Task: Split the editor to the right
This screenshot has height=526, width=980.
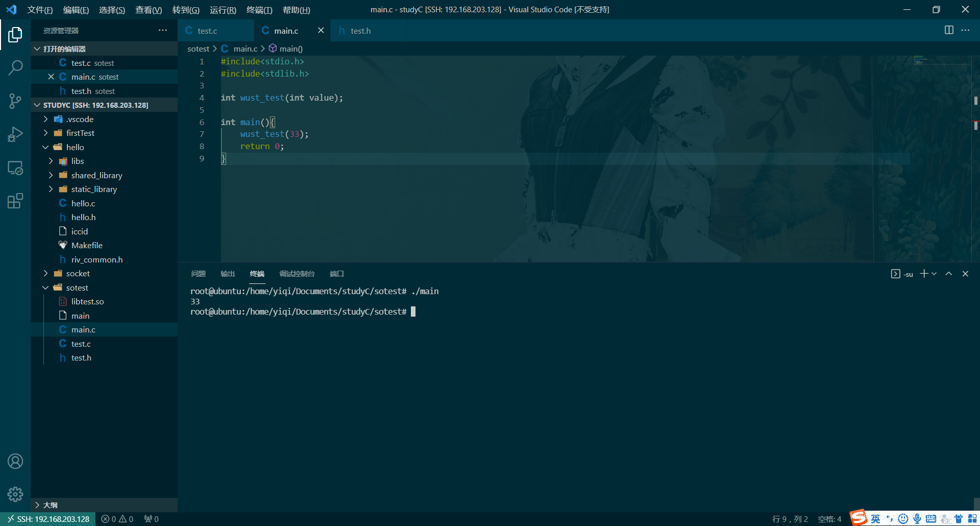Action: [x=949, y=30]
